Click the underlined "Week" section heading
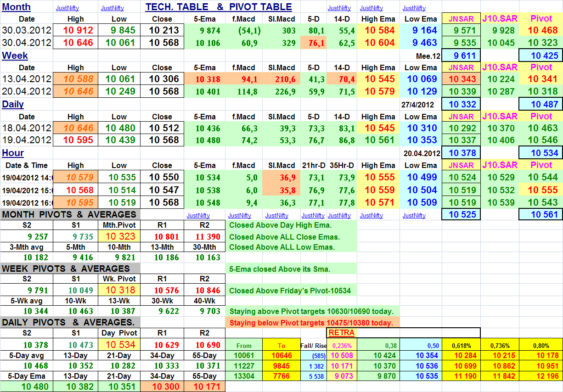Image resolution: width=563 pixels, height=392 pixels. click(15, 56)
